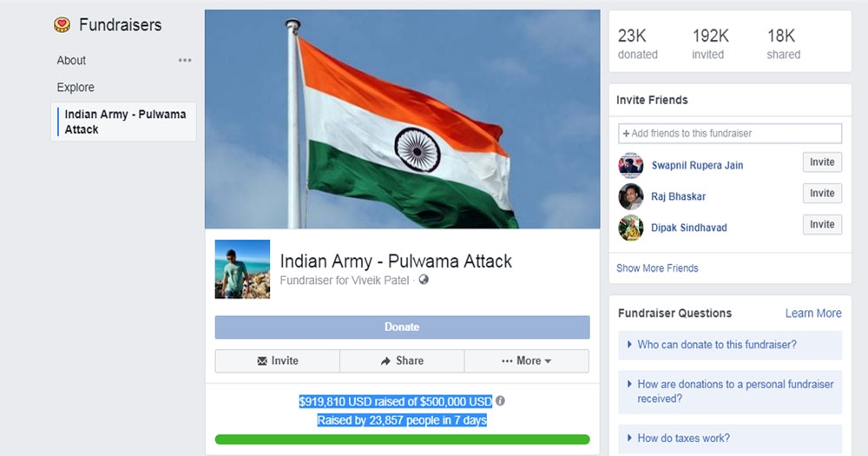Screen dimensions: 868x456
Task: Click the 'Add friends to this fundraiser' field
Action: coord(730,134)
